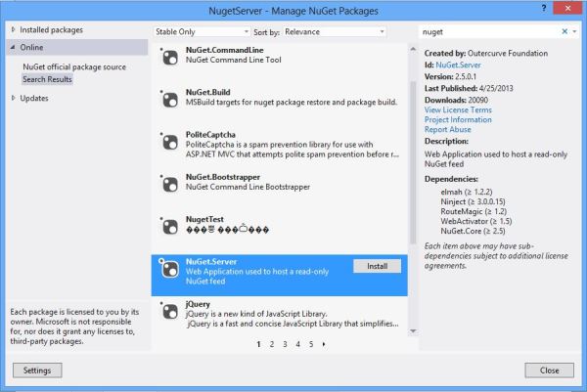Open the View License Terms link
The image size is (587, 392).
(x=460, y=110)
